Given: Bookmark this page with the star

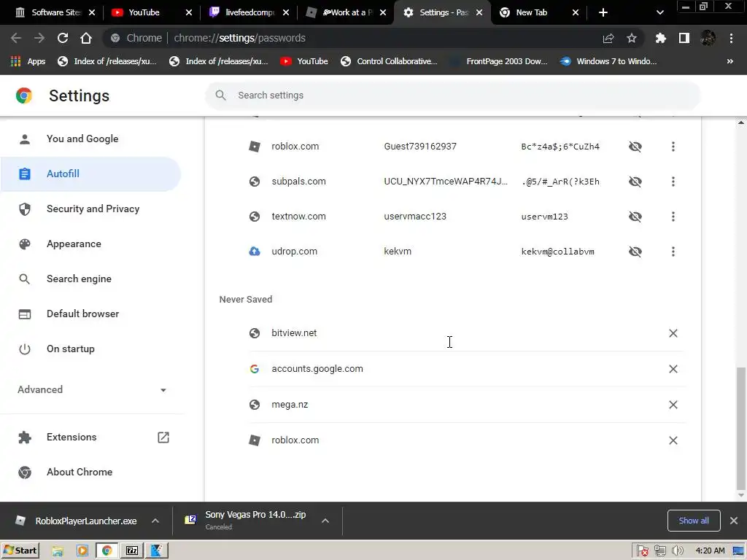Looking at the screenshot, I should tap(631, 38).
